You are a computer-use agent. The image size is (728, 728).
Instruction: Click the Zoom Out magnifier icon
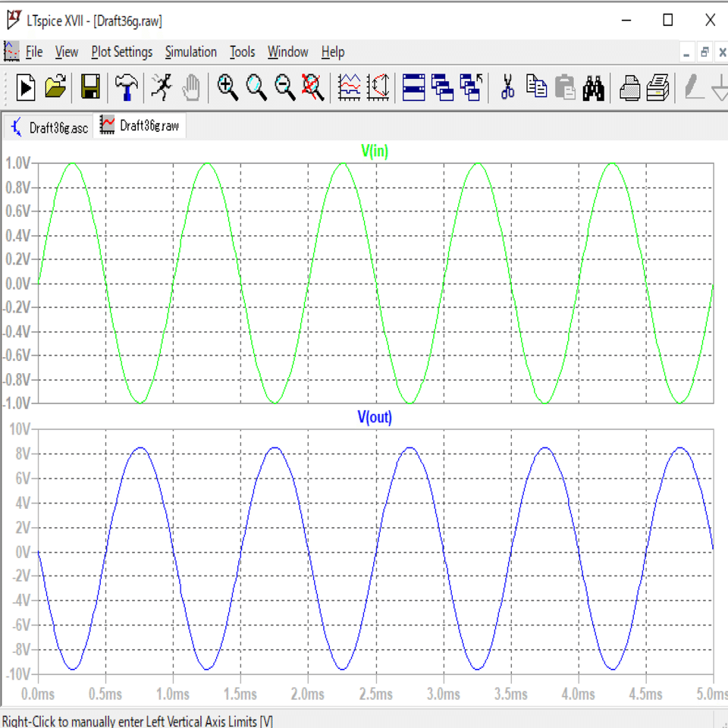coord(285,87)
